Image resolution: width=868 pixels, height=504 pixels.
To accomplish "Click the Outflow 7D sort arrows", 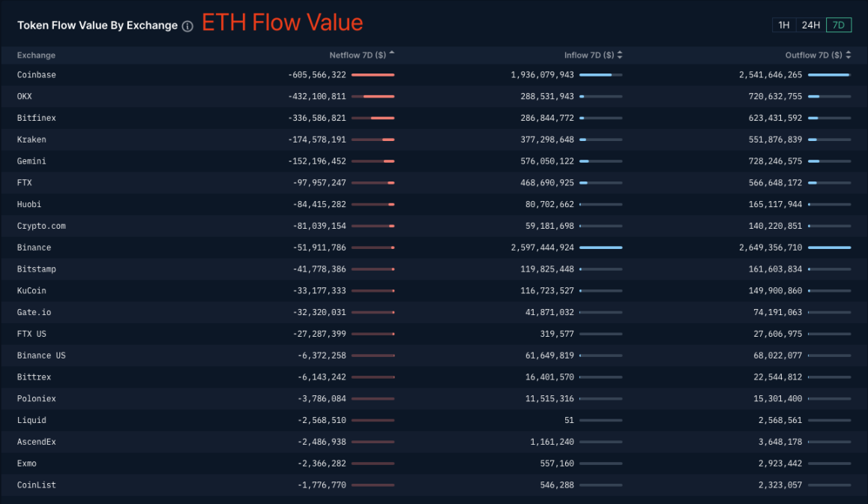I will click(x=849, y=55).
